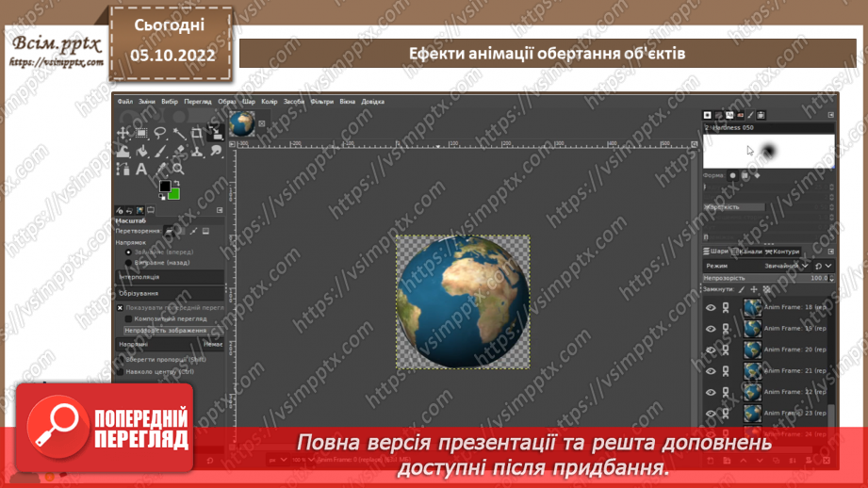Pick the Free Select lasso tool
868x488 pixels.
pos(160,133)
